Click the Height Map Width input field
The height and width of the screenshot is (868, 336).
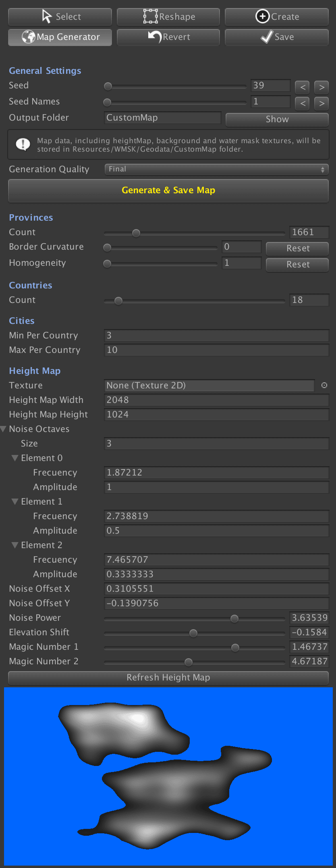coord(216,400)
